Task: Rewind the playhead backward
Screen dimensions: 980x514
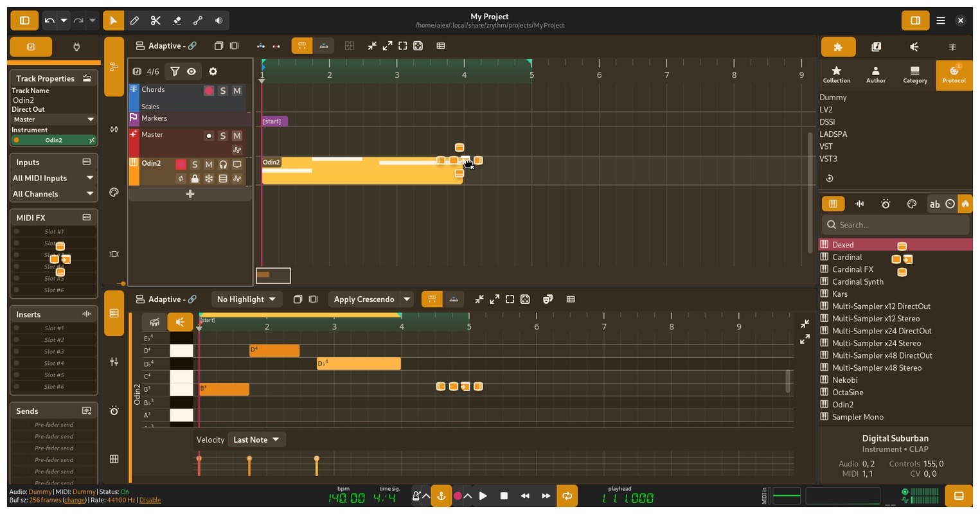Action: point(525,496)
